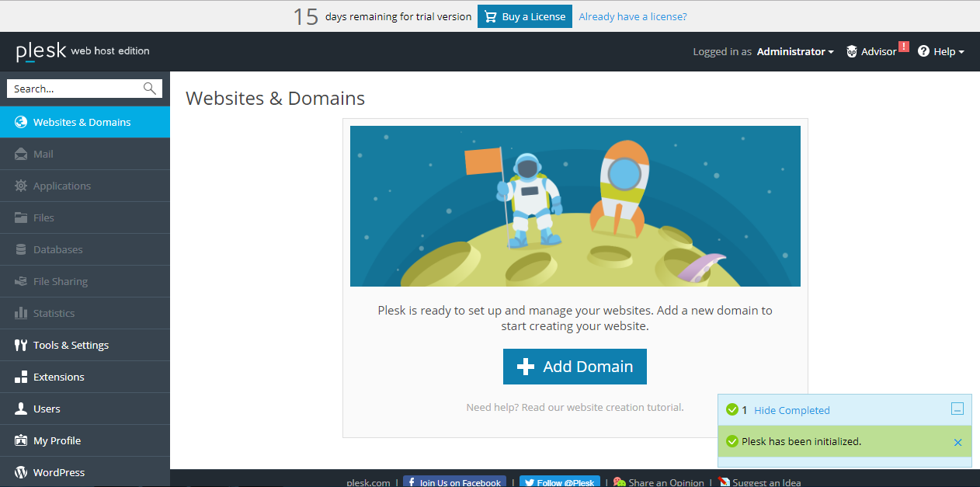Click the database icon beside Databases
Image resolution: width=980 pixels, height=487 pixels.
[x=21, y=249]
